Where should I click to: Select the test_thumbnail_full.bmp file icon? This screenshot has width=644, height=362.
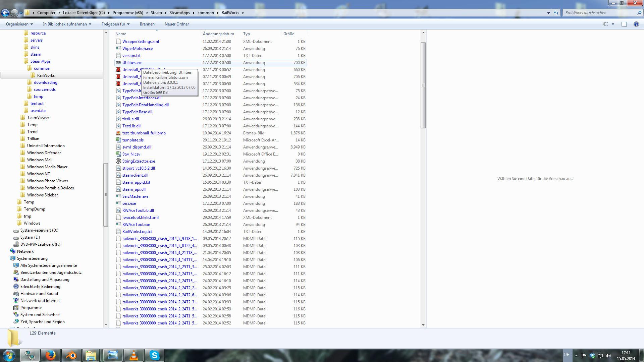(x=118, y=133)
